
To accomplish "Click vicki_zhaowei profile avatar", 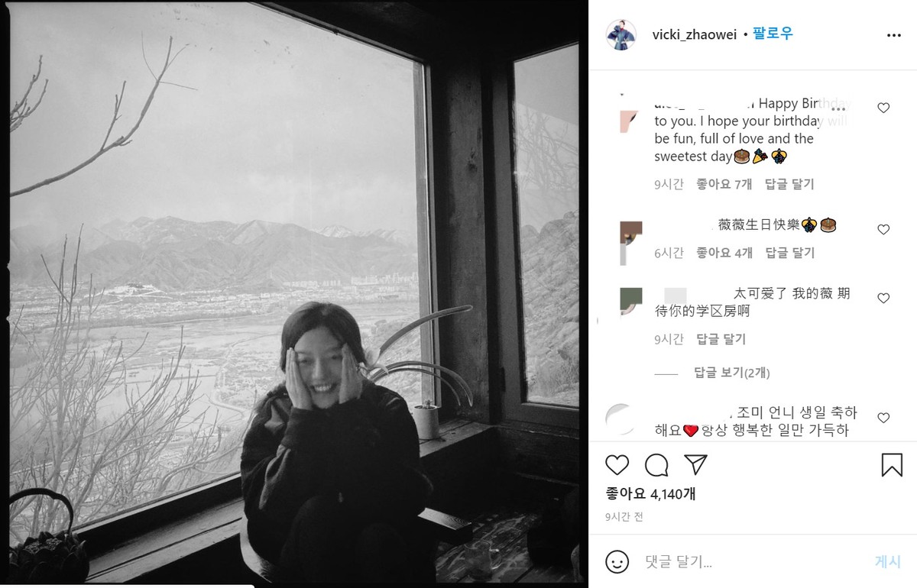I will click(x=621, y=35).
